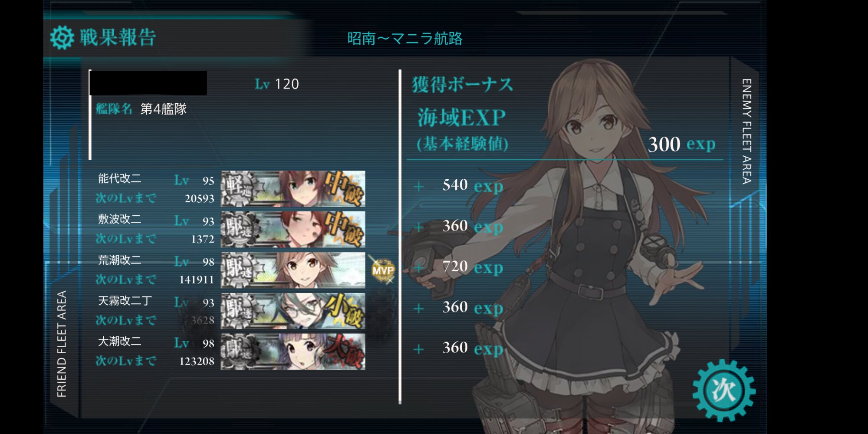868x434 pixels.
Task: Click the 300 exp base value
Action: (681, 144)
